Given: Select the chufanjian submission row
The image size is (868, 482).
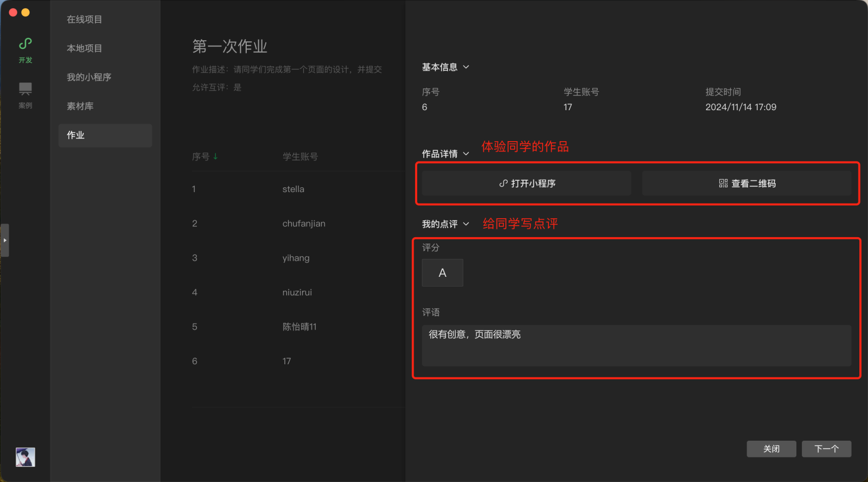Looking at the screenshot, I should click(298, 224).
